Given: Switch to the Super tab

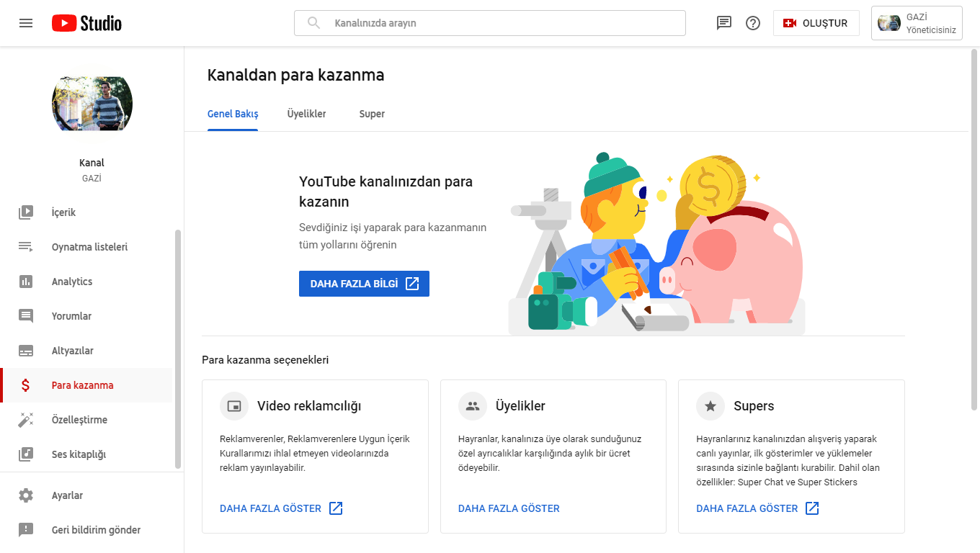Looking at the screenshot, I should [372, 114].
